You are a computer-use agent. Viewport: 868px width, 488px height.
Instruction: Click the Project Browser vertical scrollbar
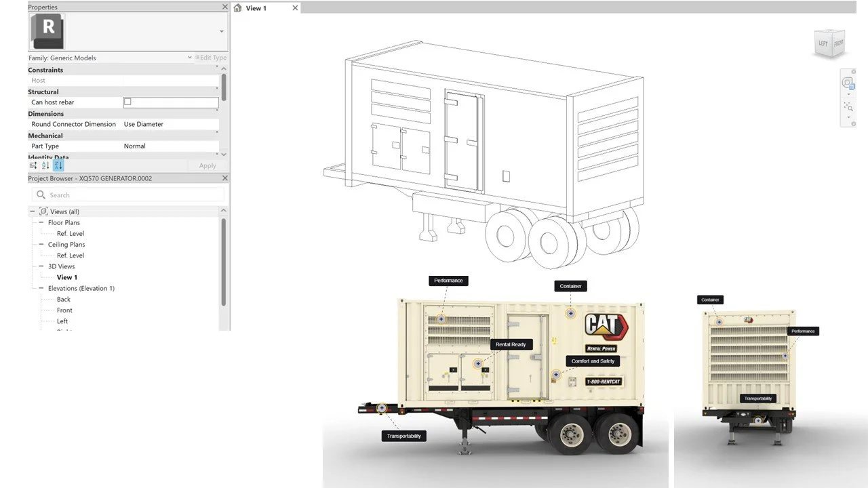pyautogui.click(x=224, y=261)
